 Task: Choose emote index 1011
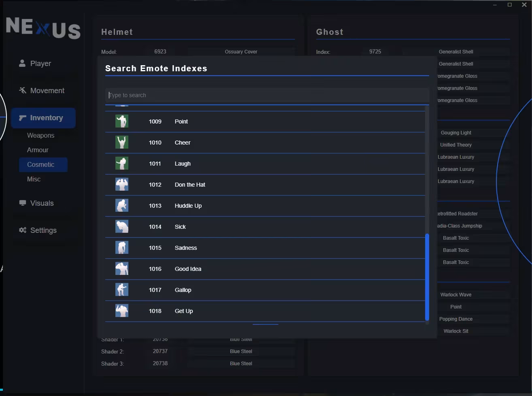(155, 164)
